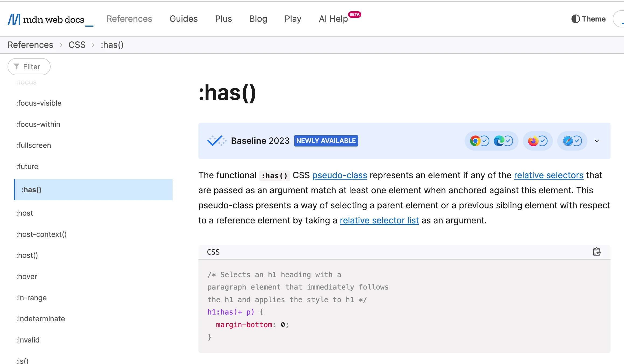Click the Baseline checkmark icon

point(216,141)
